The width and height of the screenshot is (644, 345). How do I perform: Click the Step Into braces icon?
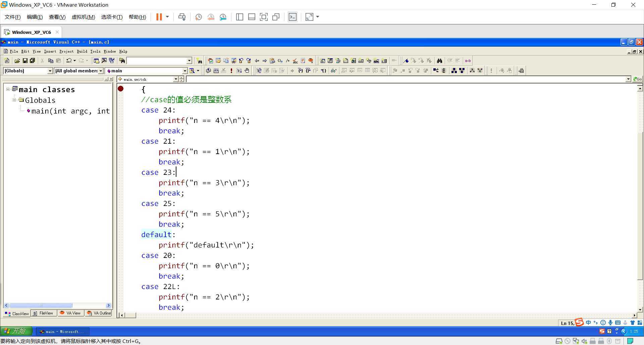click(300, 70)
